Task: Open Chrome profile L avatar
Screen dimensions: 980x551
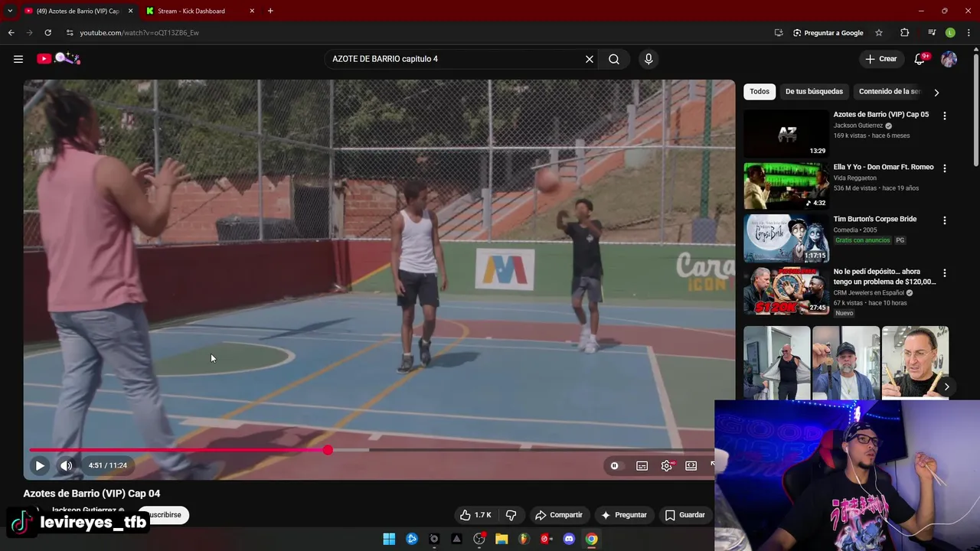Action: (x=950, y=33)
